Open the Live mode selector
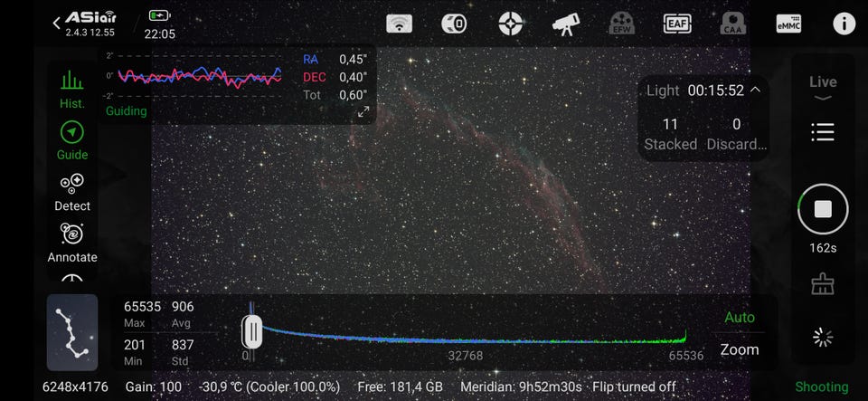Viewport: 868px width, 401px height. point(823,88)
